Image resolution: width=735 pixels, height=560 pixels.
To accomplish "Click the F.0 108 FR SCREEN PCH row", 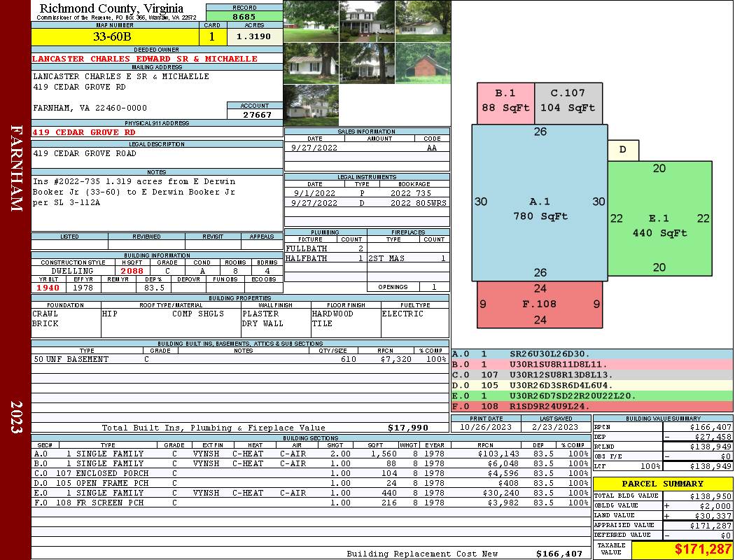I will [x=311, y=503].
